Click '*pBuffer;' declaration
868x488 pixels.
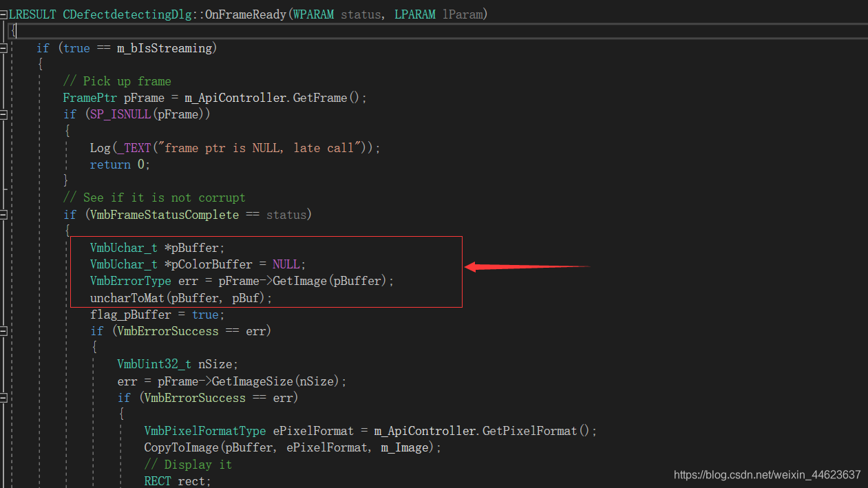[195, 248]
